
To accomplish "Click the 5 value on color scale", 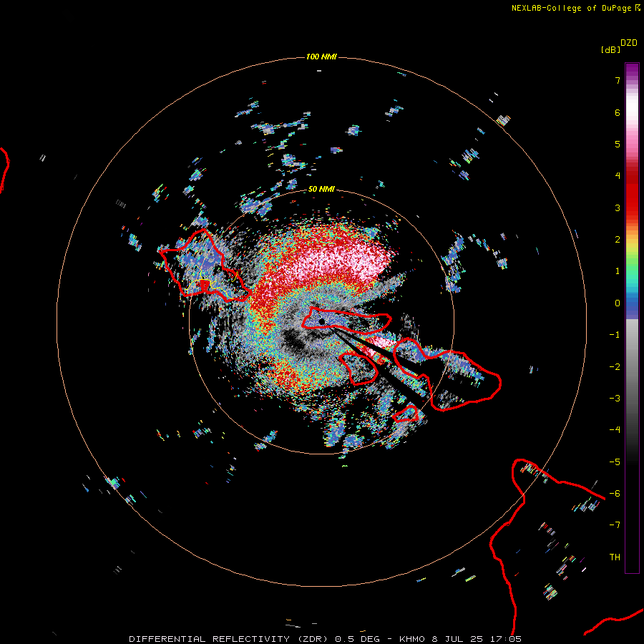I will [618, 144].
